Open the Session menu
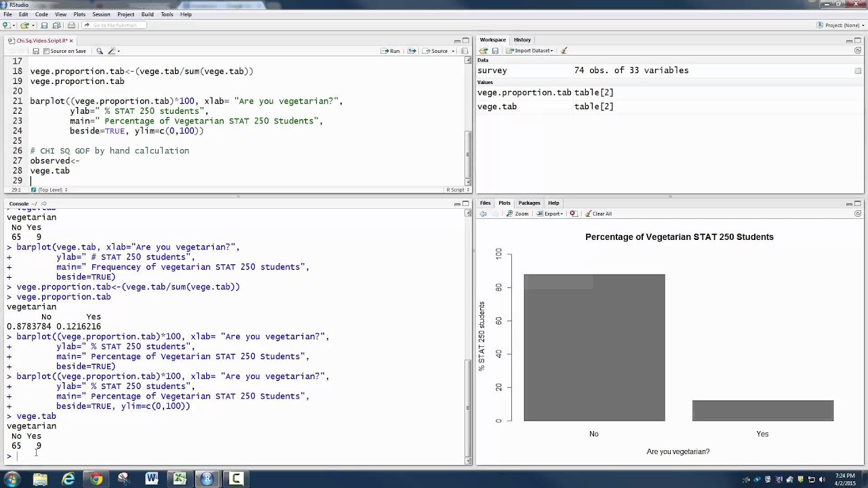868x488 pixels. tap(101, 14)
